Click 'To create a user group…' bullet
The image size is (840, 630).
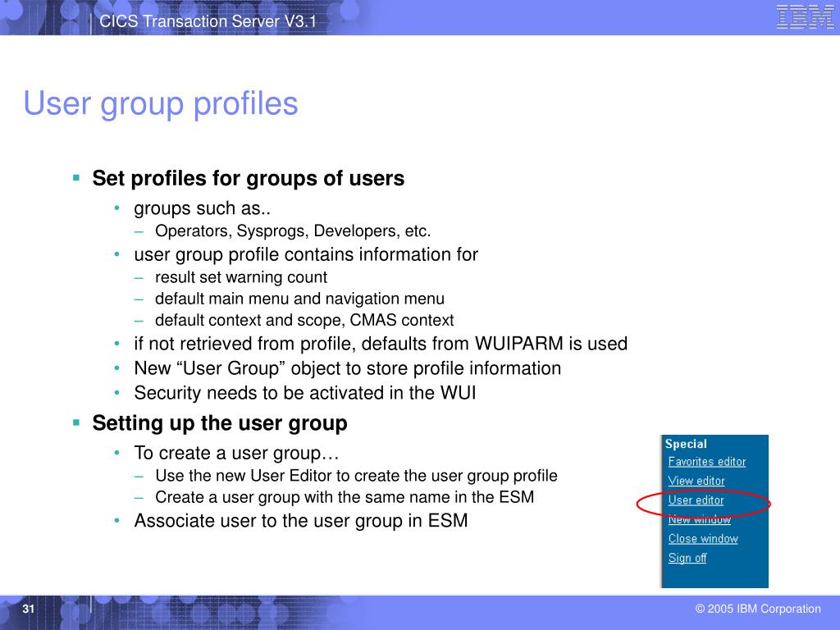[236, 453]
